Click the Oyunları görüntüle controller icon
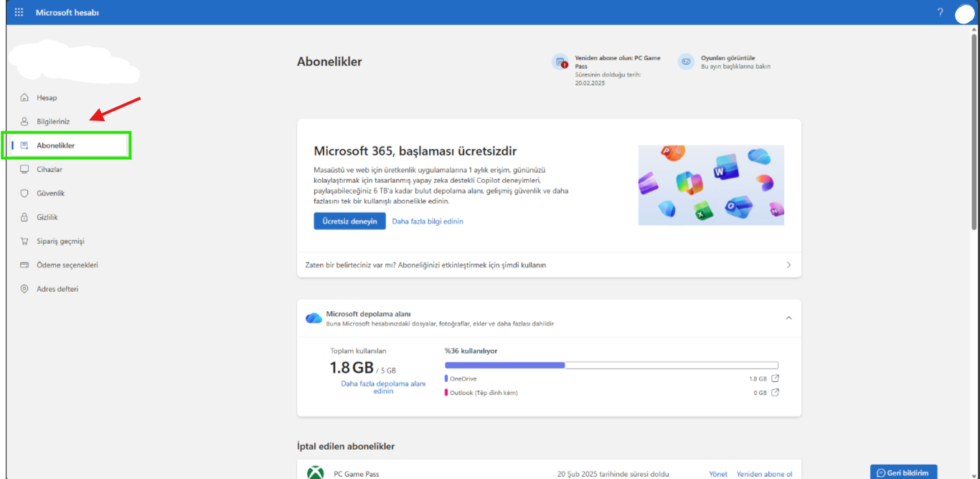 coord(686,62)
